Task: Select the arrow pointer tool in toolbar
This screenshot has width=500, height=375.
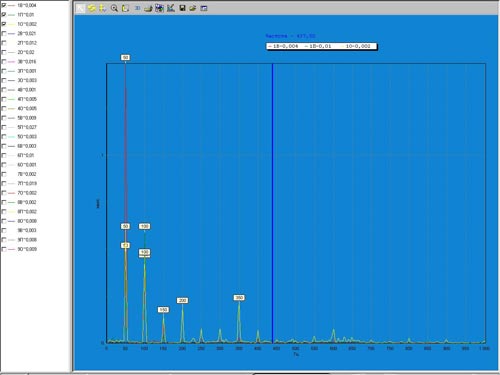Action: click(80, 8)
